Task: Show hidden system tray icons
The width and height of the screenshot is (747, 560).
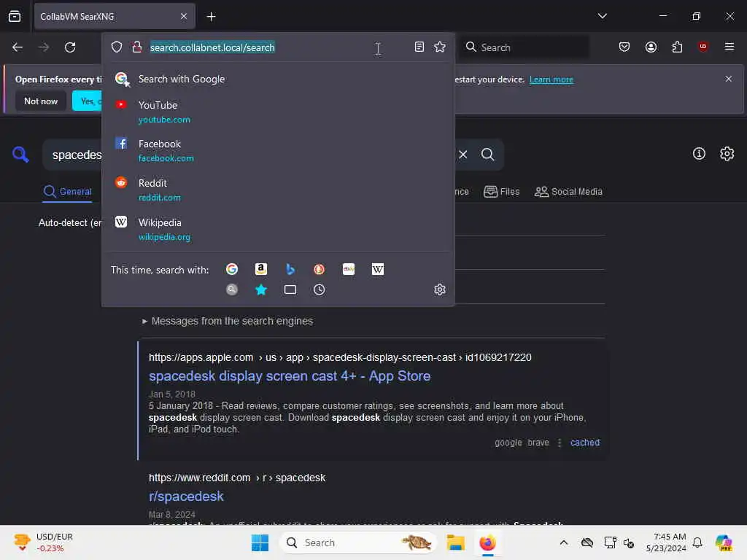Action: click(x=564, y=542)
